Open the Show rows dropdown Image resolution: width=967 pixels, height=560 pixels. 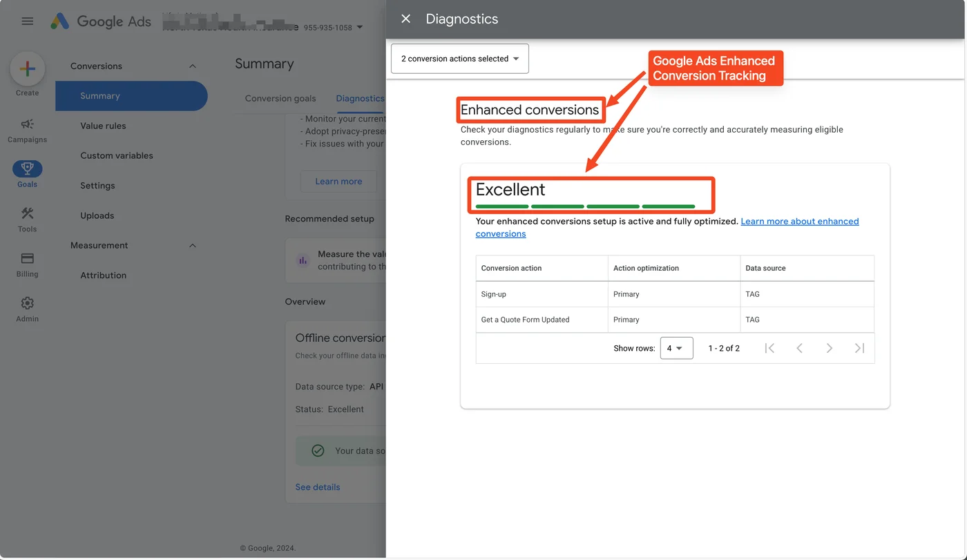[676, 348]
